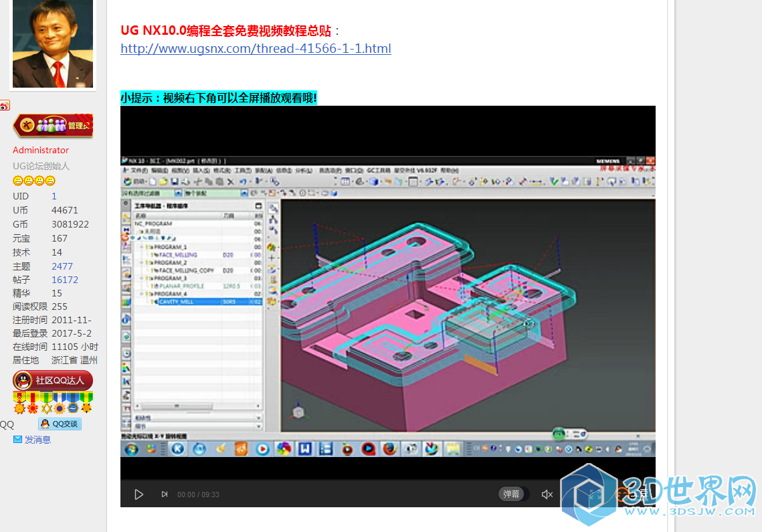Click the hexagram star medal icon
The image size is (762, 532).
tap(47, 403)
